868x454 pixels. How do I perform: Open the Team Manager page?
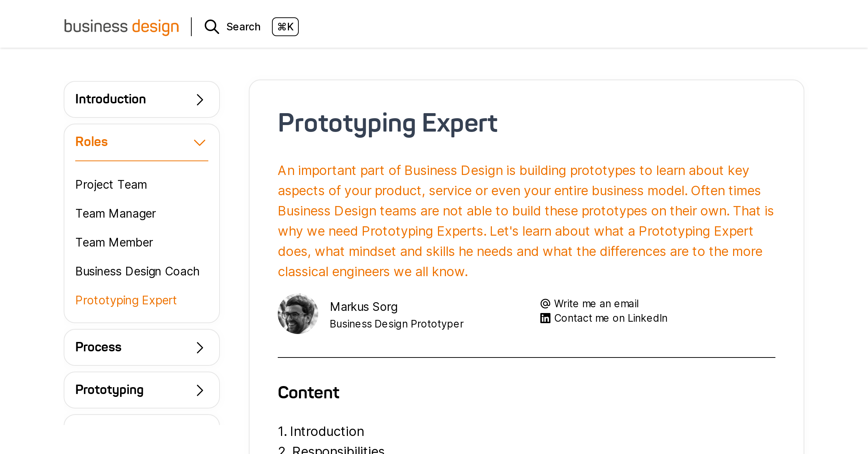click(x=115, y=213)
